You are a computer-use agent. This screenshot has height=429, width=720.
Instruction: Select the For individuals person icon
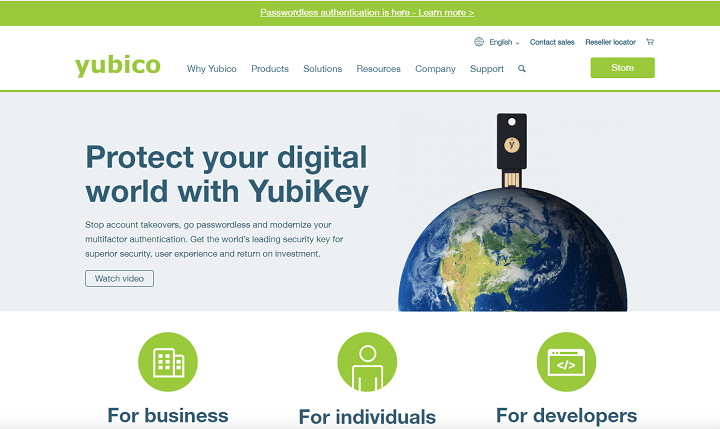tap(367, 362)
